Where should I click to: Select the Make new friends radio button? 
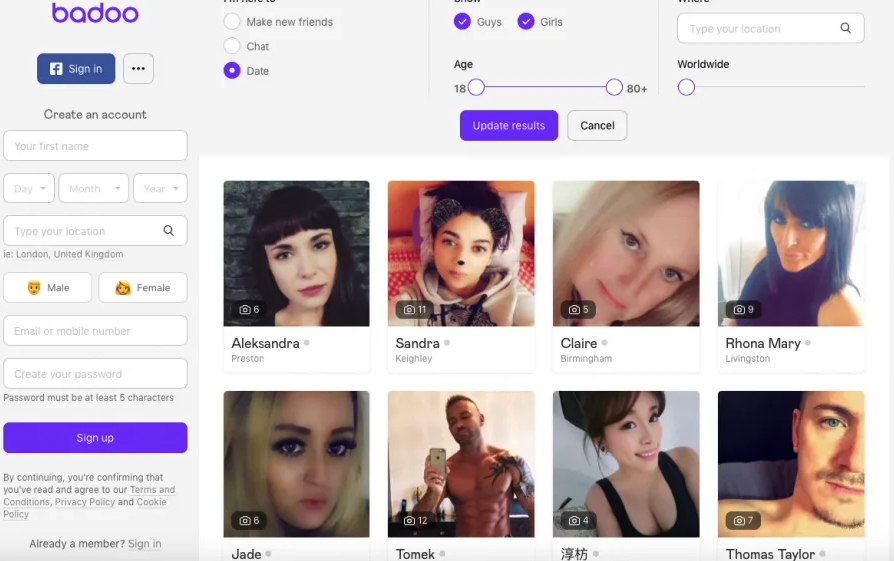pos(231,21)
